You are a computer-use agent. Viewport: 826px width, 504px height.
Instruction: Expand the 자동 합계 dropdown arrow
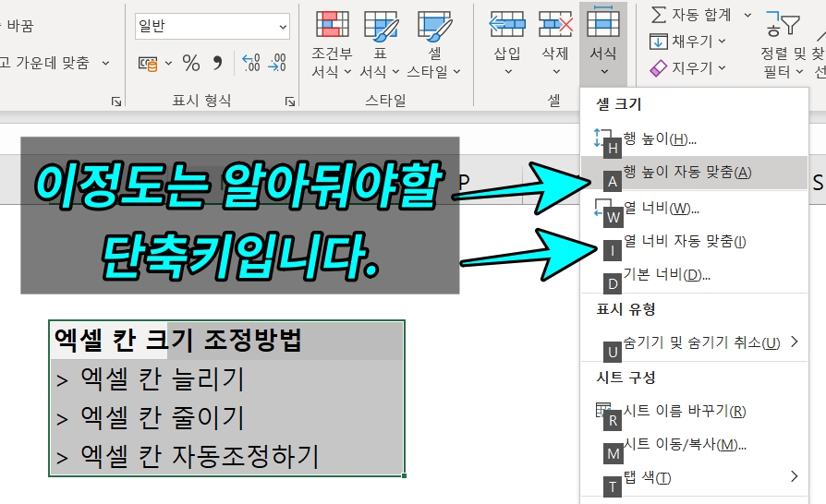click(x=747, y=16)
